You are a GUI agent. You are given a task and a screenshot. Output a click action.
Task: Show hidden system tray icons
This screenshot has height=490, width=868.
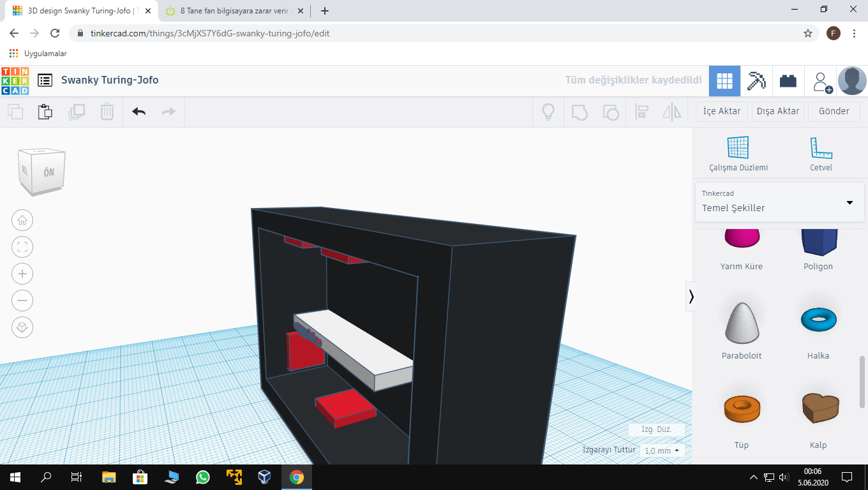pos(754,477)
